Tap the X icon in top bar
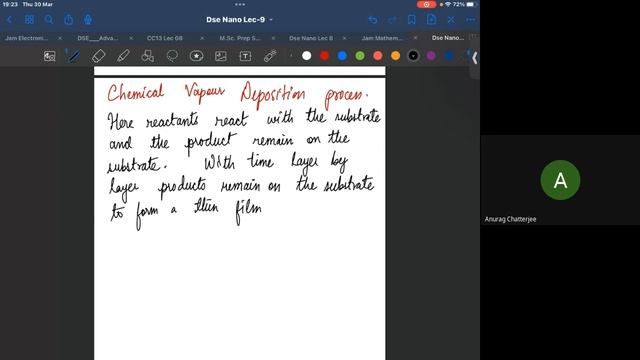Image resolution: width=640 pixels, height=360 pixels. point(451,20)
